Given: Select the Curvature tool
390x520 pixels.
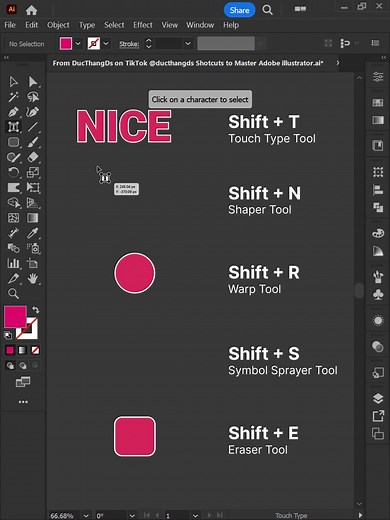Looking at the screenshot, I should pyautogui.click(x=33, y=112).
